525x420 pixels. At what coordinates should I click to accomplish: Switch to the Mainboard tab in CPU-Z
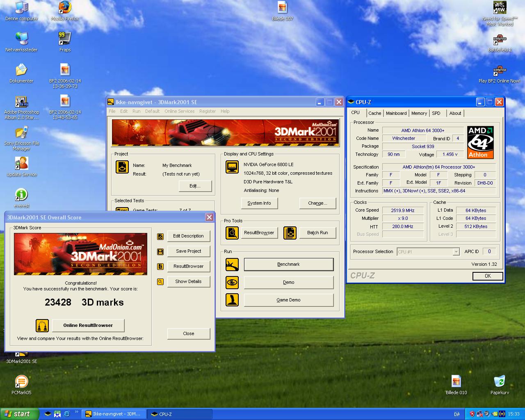[x=396, y=113]
